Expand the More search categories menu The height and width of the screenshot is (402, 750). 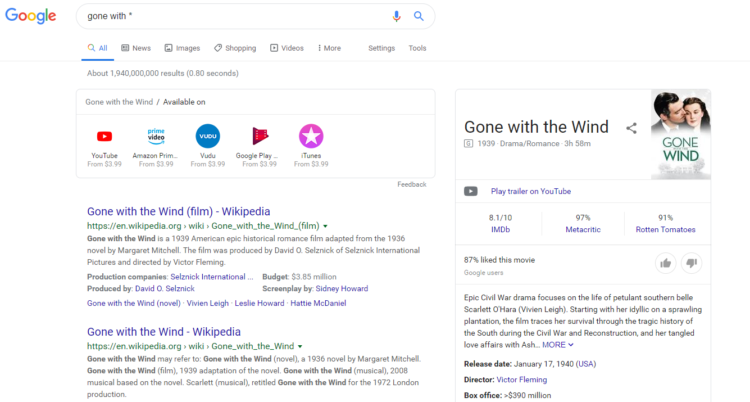tap(327, 48)
